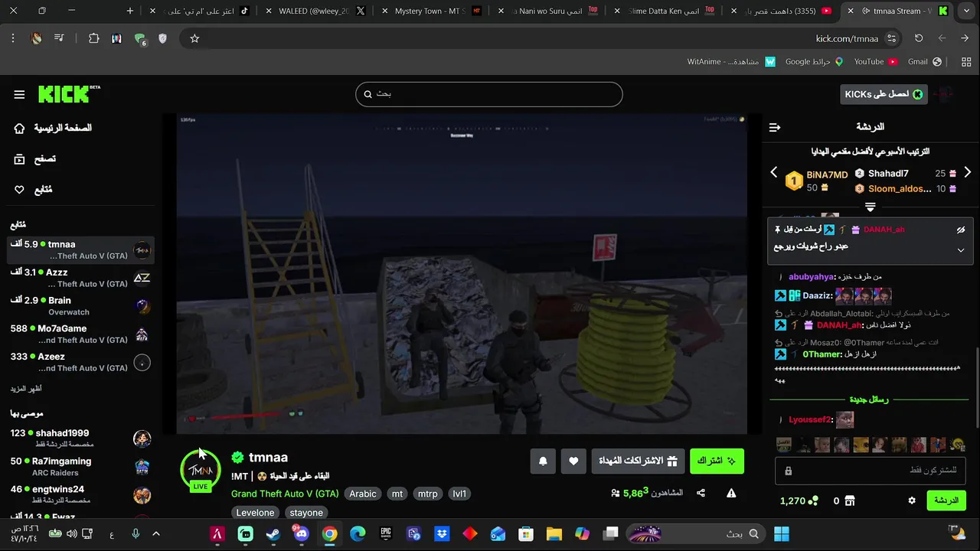Image resolution: width=980 pixels, height=551 pixels.
Task: Open Google Maps bookmark
Action: coord(814,61)
